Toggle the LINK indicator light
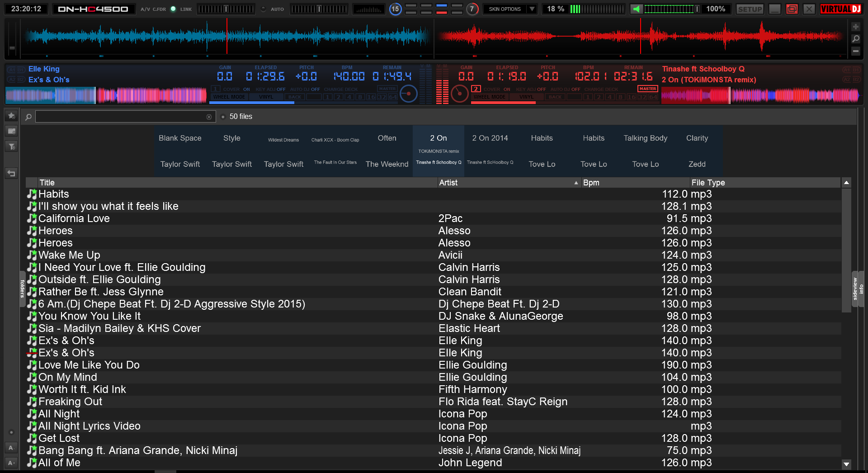Image resolution: width=868 pixels, height=473 pixels. [173, 9]
